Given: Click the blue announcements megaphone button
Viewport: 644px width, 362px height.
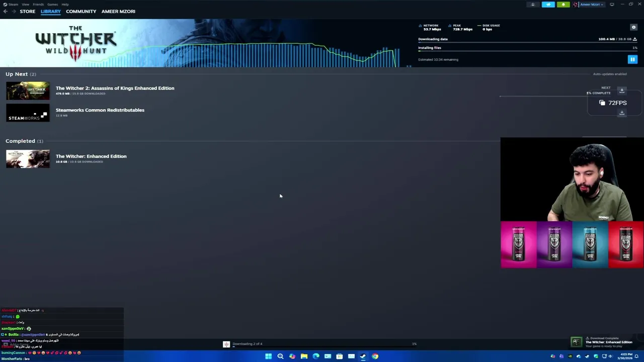Looking at the screenshot, I should [x=548, y=5].
